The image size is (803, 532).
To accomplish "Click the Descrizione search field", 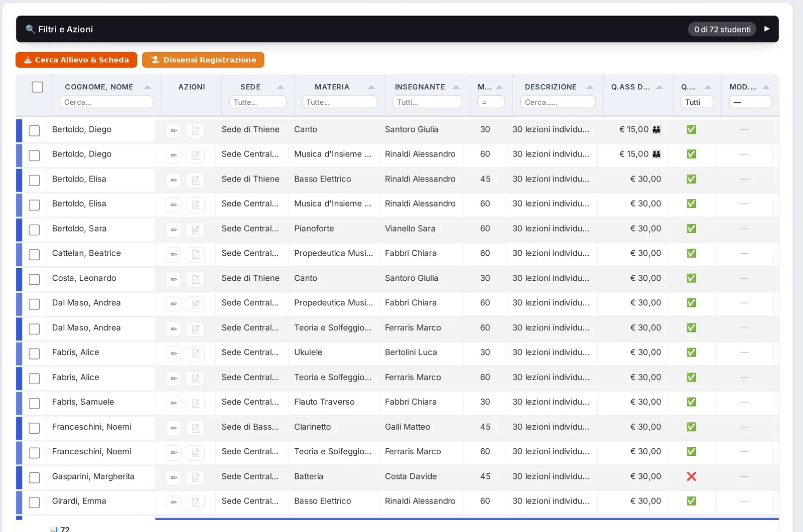I will click(558, 102).
